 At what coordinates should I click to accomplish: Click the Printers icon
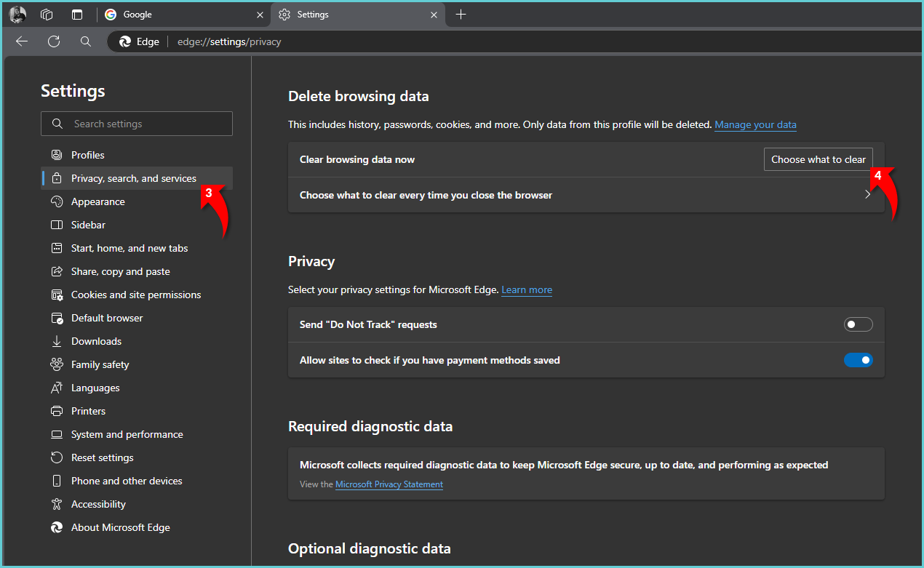point(57,411)
